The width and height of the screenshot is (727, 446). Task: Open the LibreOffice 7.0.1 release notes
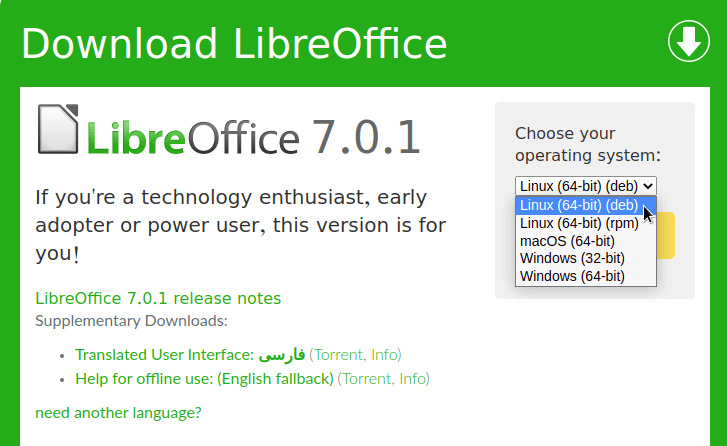click(158, 298)
